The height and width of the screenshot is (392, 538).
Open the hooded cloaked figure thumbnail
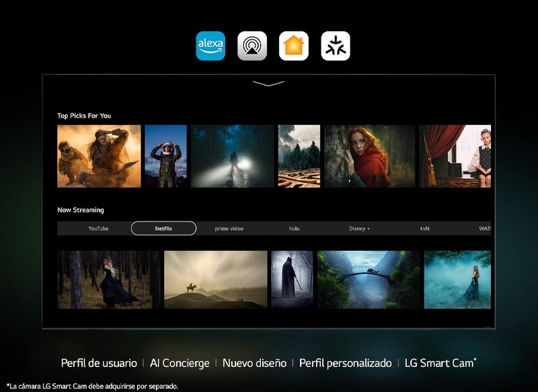pyautogui.click(x=292, y=280)
